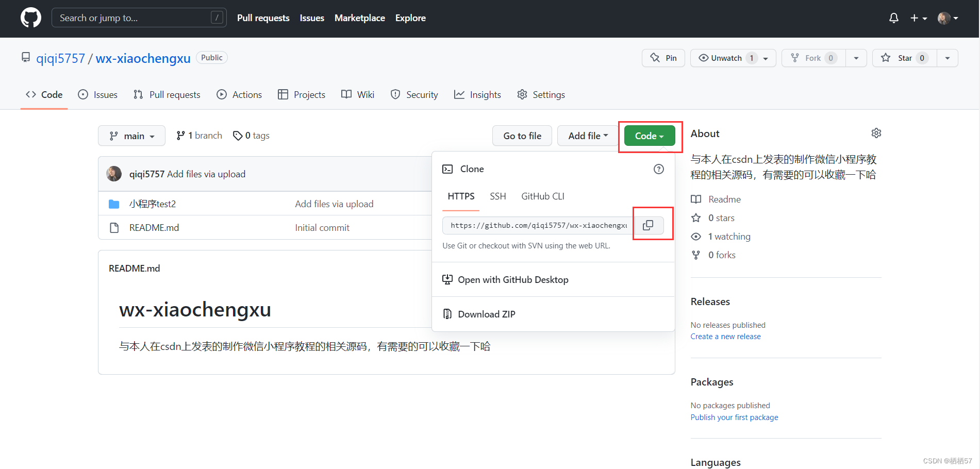Open the Projects tab

tap(302, 95)
